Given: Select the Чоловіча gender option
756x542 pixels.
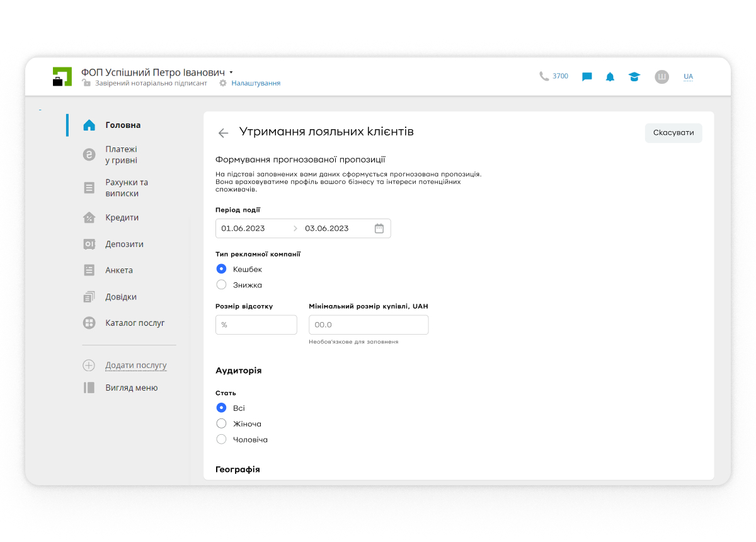Looking at the screenshot, I should tap(221, 439).
